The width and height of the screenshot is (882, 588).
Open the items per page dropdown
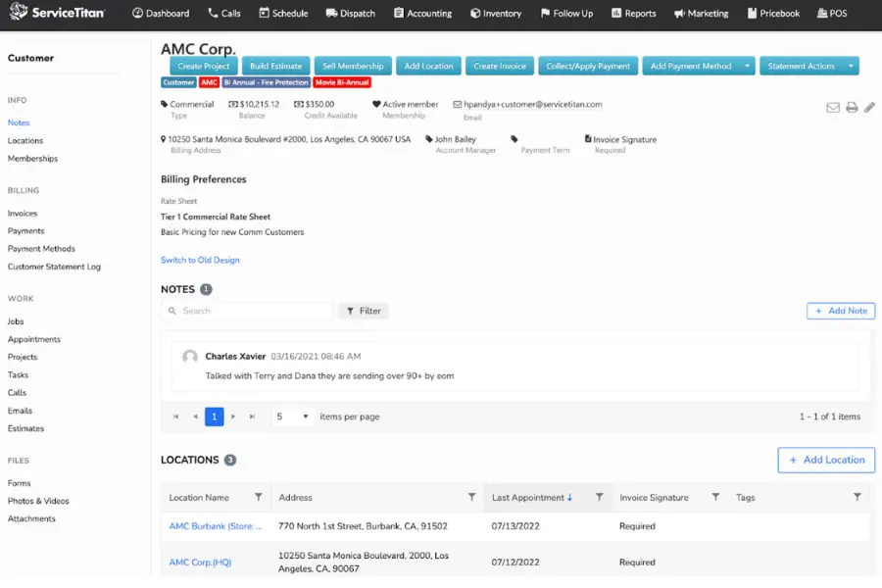tap(292, 416)
